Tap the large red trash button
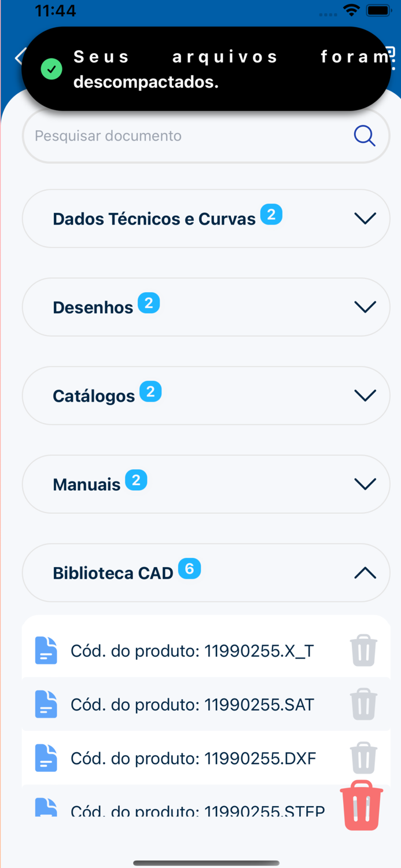 pyautogui.click(x=360, y=805)
